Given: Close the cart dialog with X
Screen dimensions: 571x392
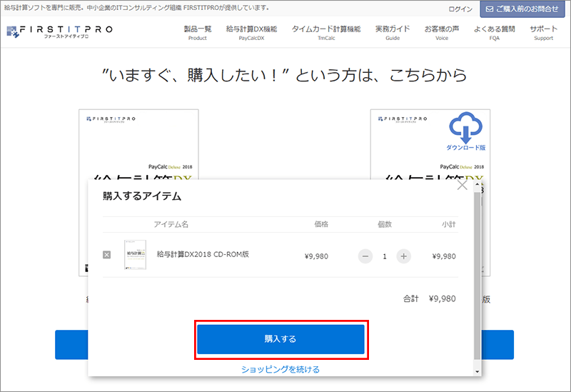Looking at the screenshot, I should (462, 185).
